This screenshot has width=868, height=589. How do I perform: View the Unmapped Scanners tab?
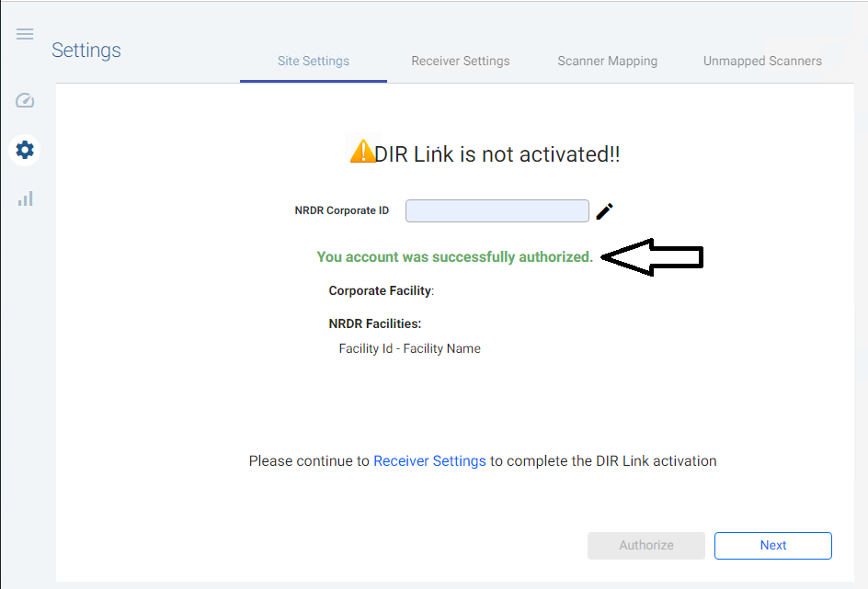coord(762,61)
